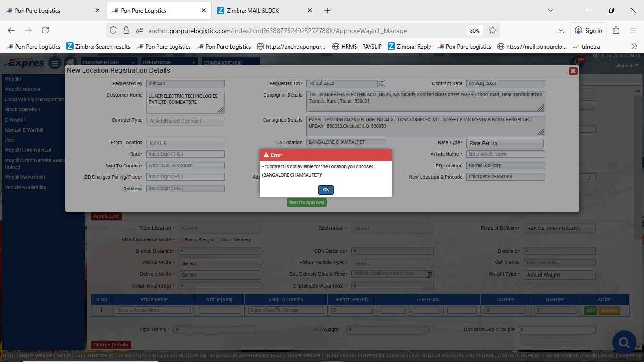644x362 pixels.
Task: Select the Door Delivery radio button
Action: coord(218,240)
